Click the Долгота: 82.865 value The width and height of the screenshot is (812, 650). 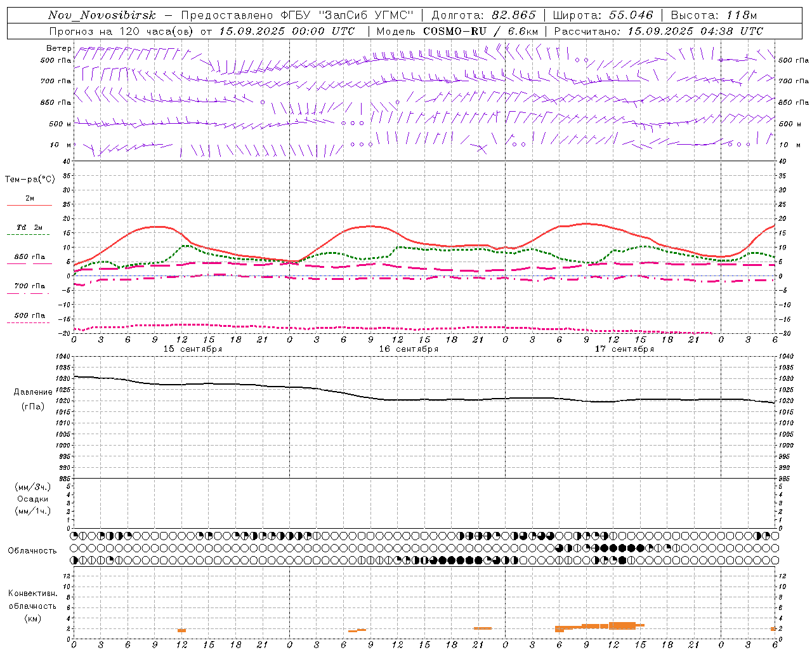pos(483,15)
